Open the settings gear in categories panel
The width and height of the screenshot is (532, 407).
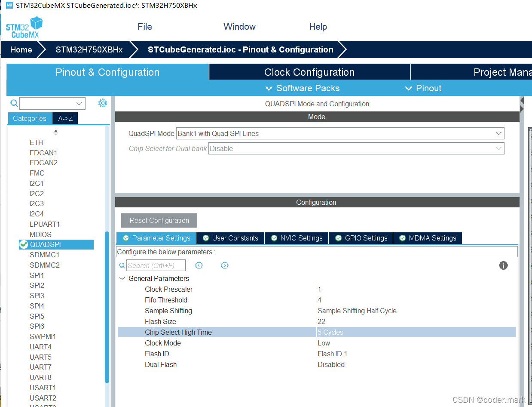point(102,103)
